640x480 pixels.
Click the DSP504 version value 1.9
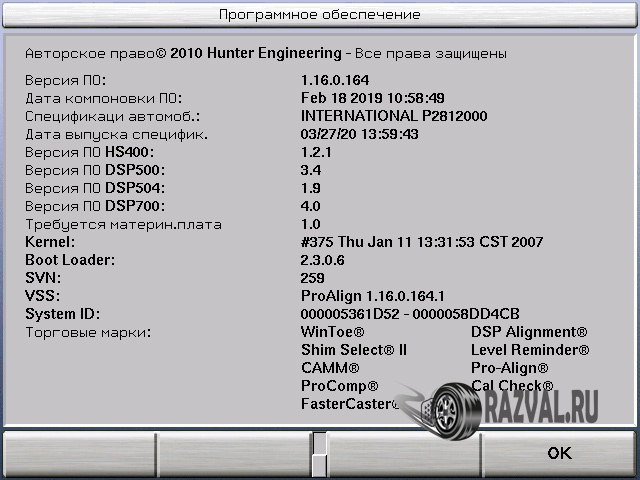click(311, 188)
